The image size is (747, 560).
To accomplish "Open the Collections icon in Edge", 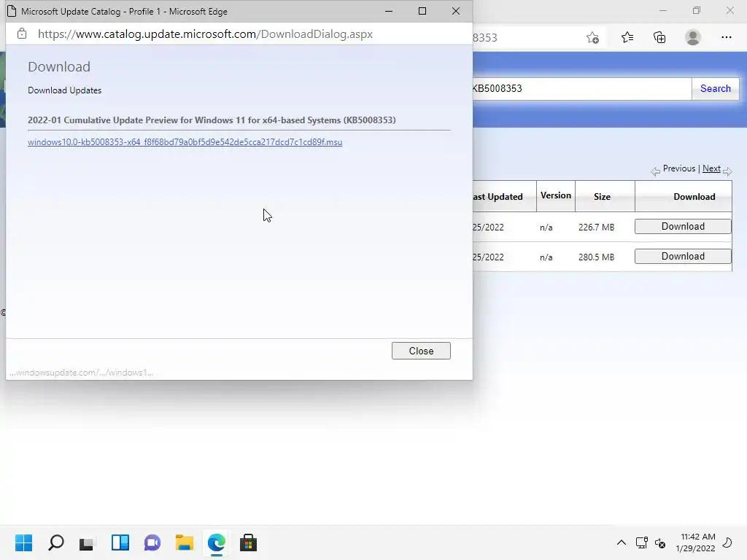I will tap(659, 37).
